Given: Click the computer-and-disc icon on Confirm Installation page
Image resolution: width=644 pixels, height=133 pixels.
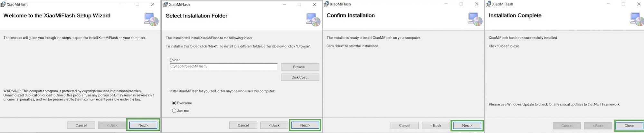Looking at the screenshot, I should coord(475,19).
